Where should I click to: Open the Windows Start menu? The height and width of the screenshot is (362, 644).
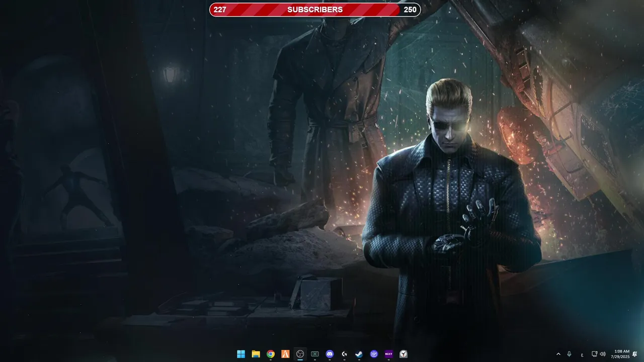pyautogui.click(x=241, y=354)
